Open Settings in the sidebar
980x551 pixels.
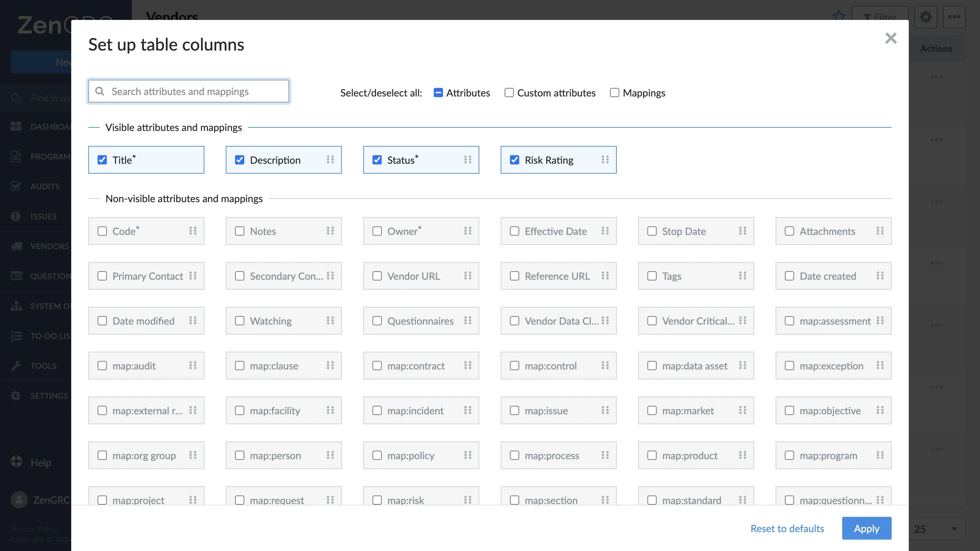click(36, 395)
